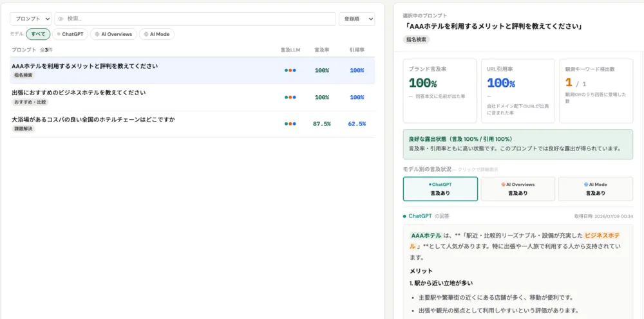Click the 100% citation rate in the 出張 row
644x319 pixels.
357,98
